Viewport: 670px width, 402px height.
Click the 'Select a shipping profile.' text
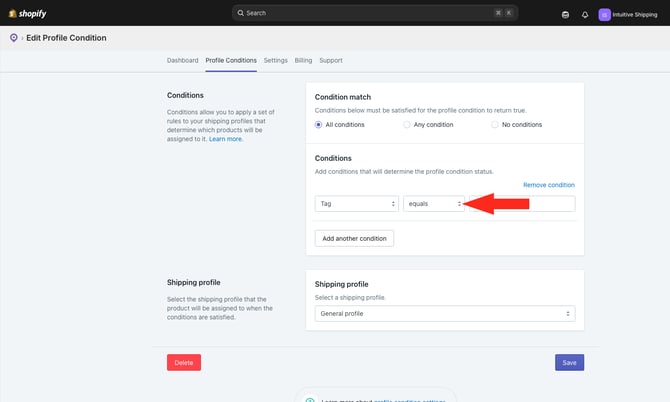350,297
